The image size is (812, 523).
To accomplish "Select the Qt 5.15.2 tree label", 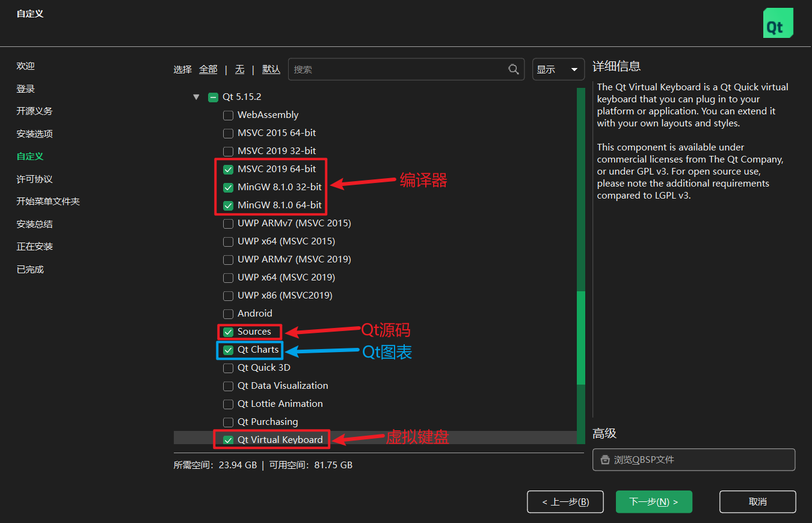I will click(x=242, y=97).
